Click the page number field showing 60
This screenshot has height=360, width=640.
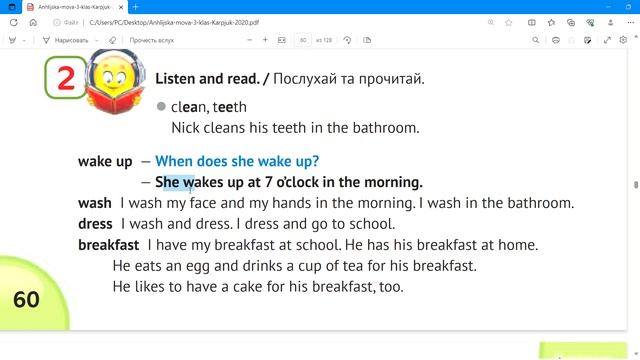(x=303, y=40)
